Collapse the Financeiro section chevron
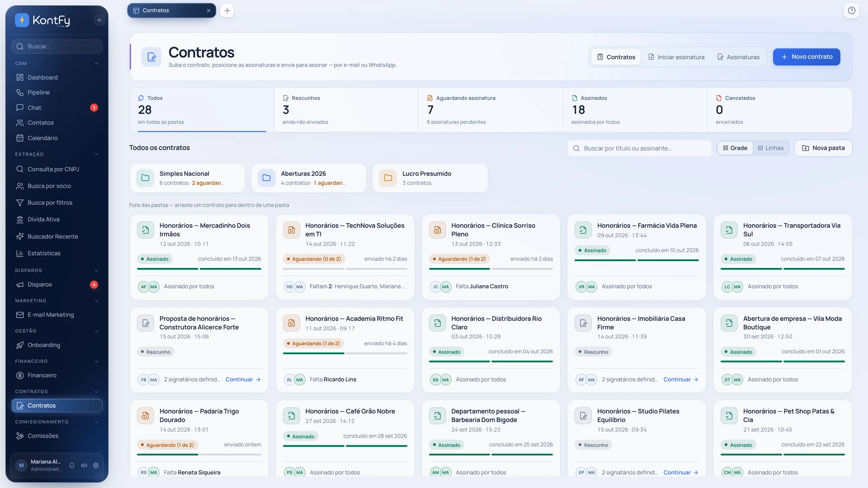The height and width of the screenshot is (488, 868). [x=96, y=361]
